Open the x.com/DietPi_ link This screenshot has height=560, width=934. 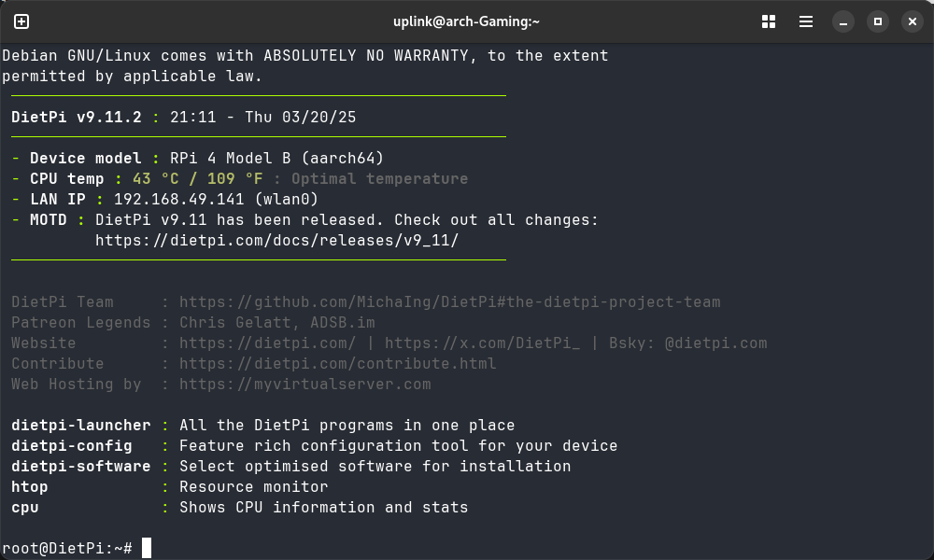click(x=482, y=343)
